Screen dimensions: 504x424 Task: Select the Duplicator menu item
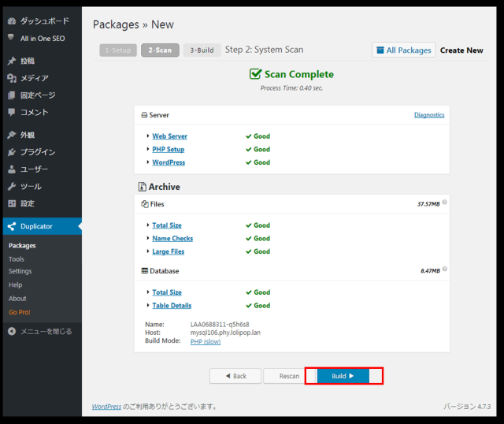[x=43, y=226]
